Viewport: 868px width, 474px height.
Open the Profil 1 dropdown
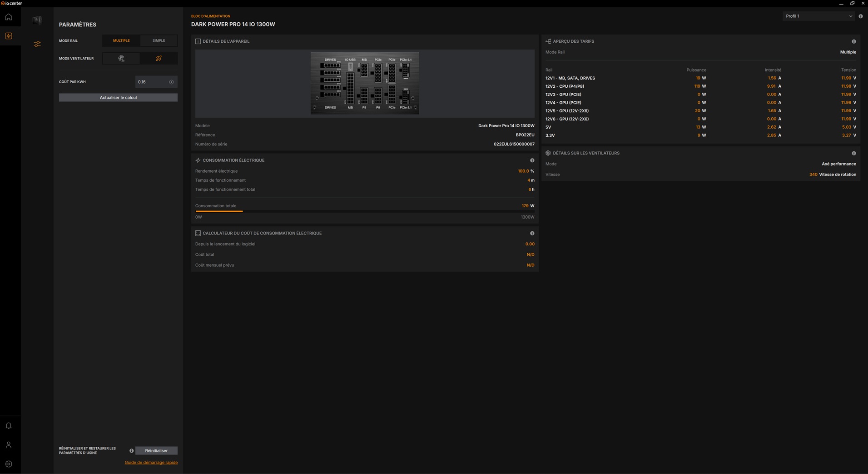pyautogui.click(x=819, y=16)
